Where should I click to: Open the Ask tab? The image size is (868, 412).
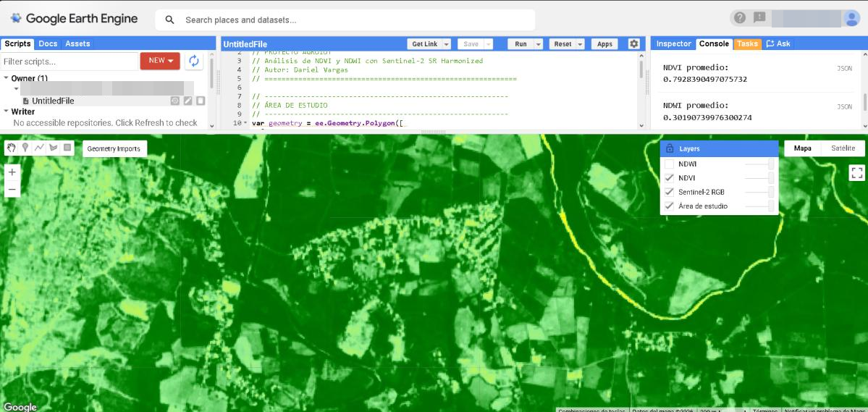click(x=778, y=43)
